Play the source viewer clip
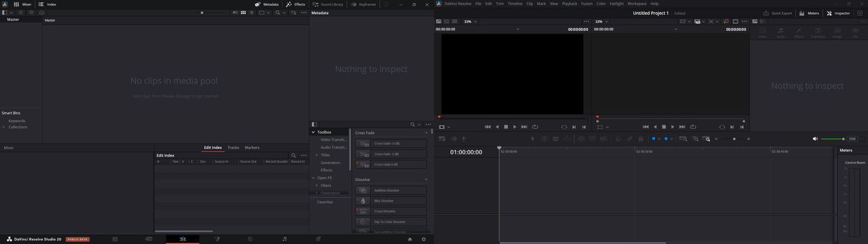Screen dimensions: 868x244 515,127
